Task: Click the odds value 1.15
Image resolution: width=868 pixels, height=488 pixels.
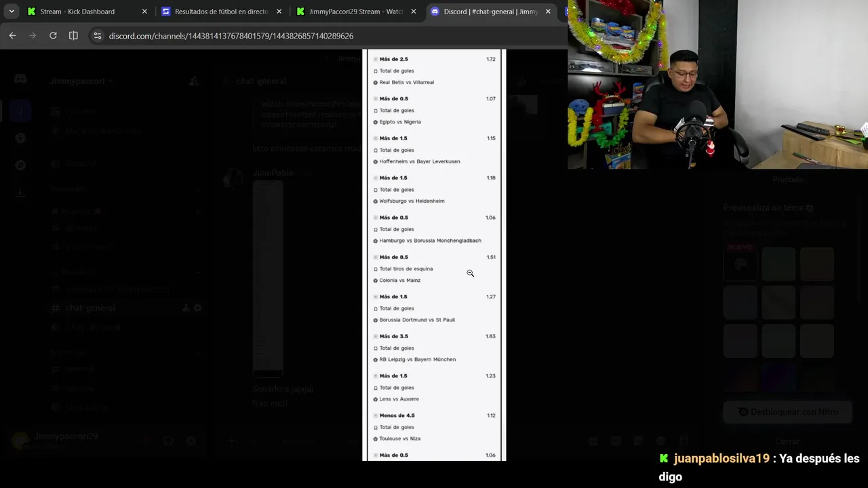Action: 491,138
